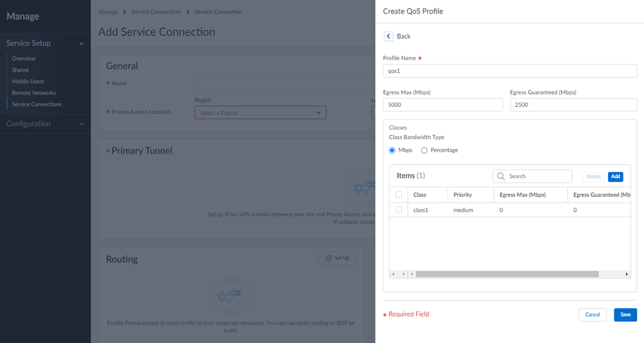The image size is (644, 343).
Task: Check the class1 row checkbox
Action: (399, 210)
